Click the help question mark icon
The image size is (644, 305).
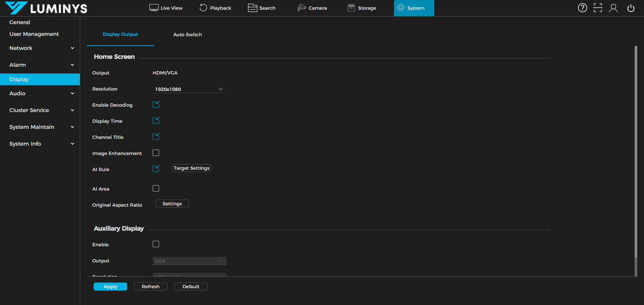pos(582,8)
